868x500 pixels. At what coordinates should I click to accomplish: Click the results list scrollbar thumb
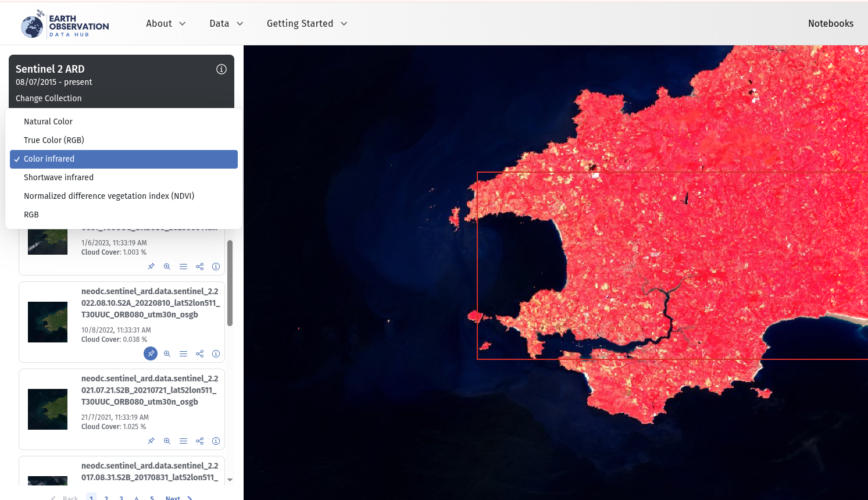coord(230,283)
